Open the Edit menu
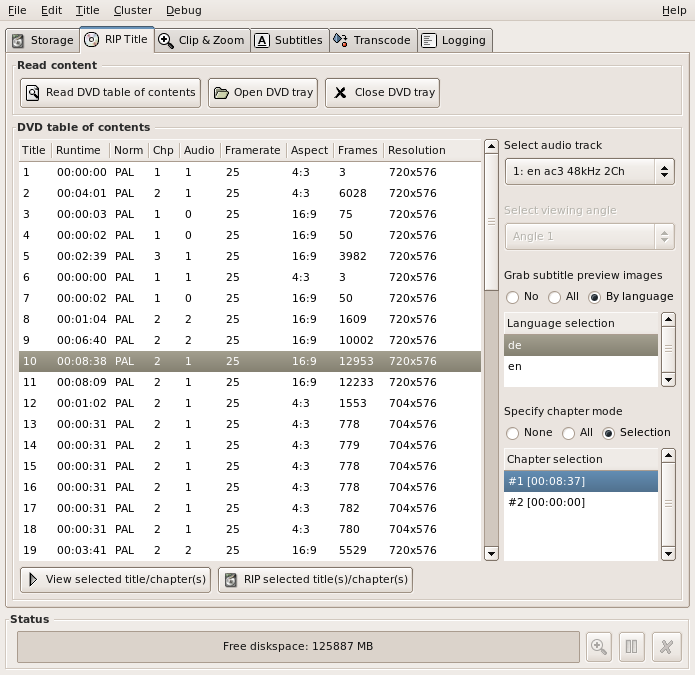The image size is (695, 675). [51, 10]
